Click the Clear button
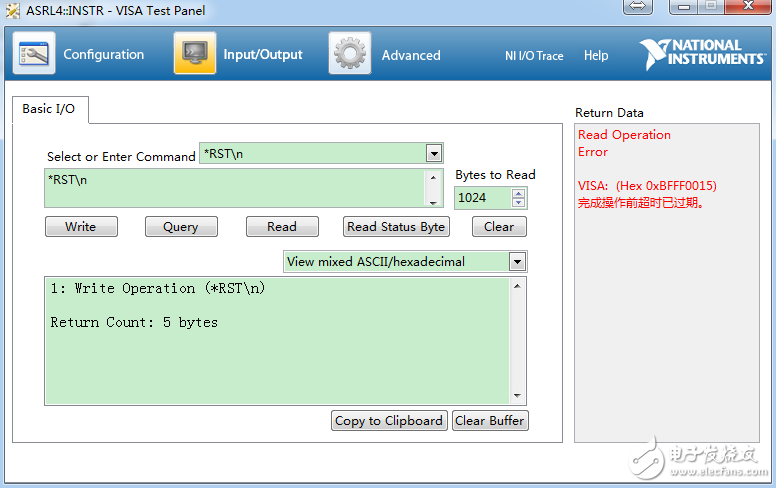The height and width of the screenshot is (488, 776). pos(499,227)
